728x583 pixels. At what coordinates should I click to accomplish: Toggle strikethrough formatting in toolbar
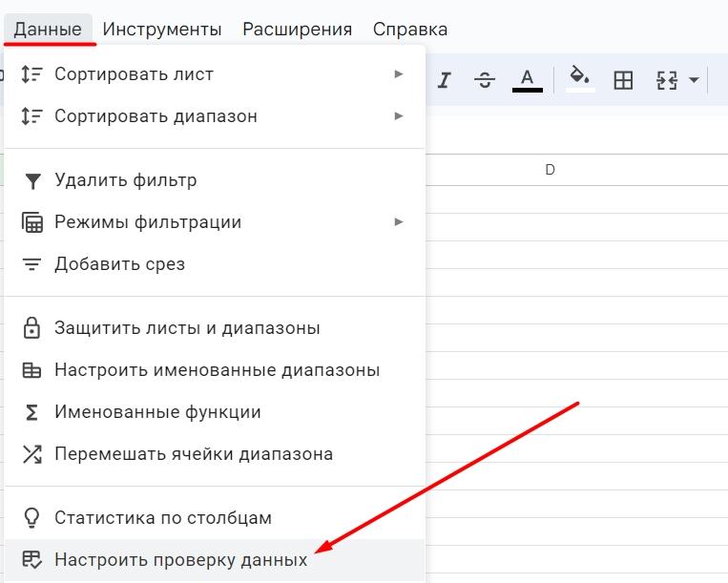pos(485,81)
